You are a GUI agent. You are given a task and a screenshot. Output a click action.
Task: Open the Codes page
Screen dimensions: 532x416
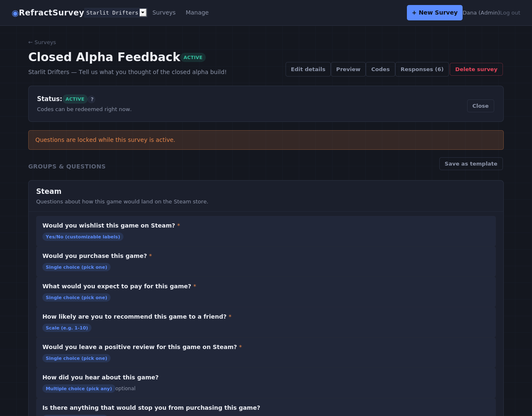(380, 69)
